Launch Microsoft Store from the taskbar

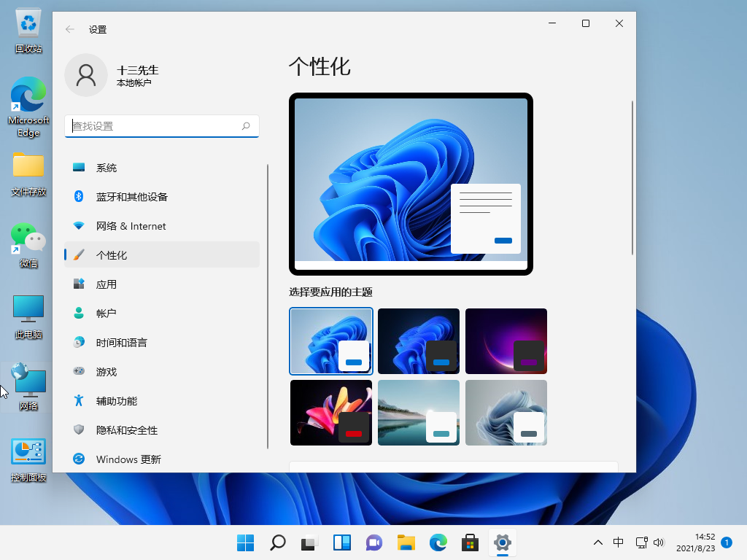click(x=470, y=542)
